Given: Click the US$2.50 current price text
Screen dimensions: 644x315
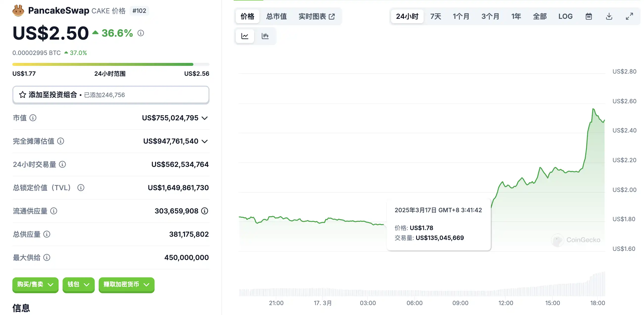Looking at the screenshot, I should [50, 33].
